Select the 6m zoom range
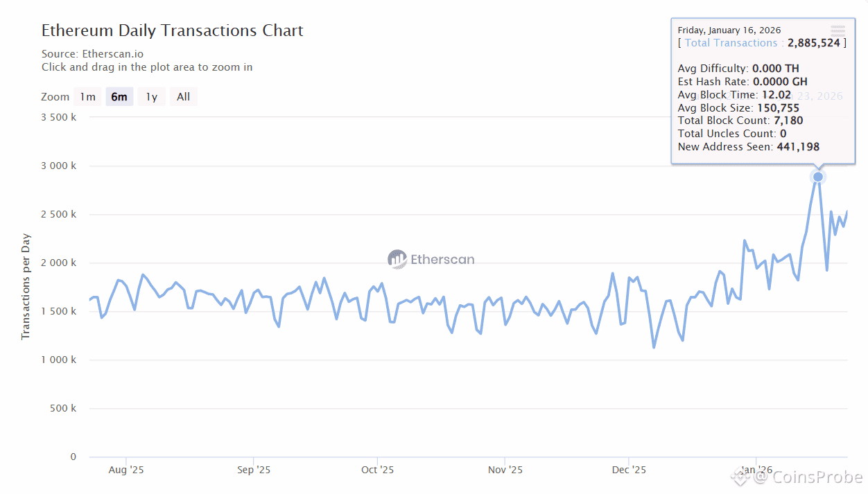Viewport: 868px width, 494px height. pos(119,97)
